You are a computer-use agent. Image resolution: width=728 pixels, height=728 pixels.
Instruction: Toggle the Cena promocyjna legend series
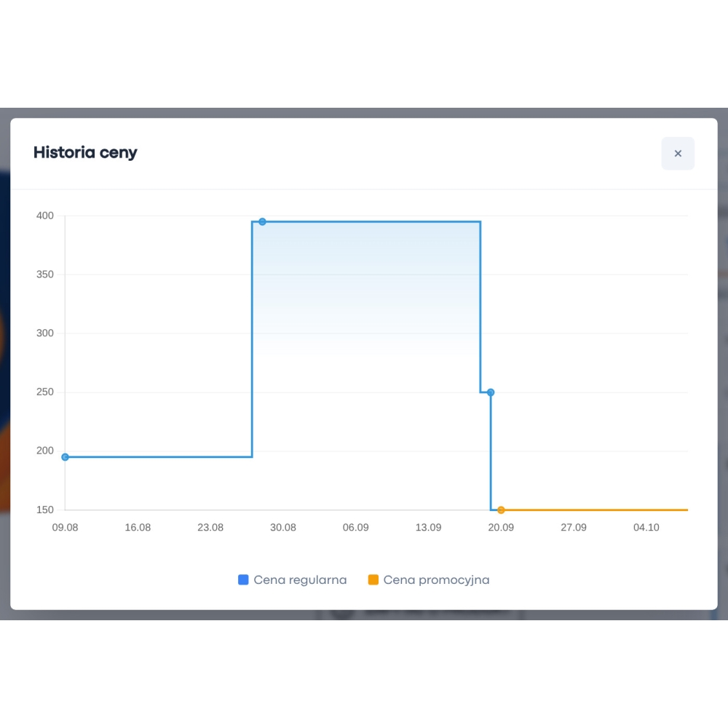pos(429,579)
